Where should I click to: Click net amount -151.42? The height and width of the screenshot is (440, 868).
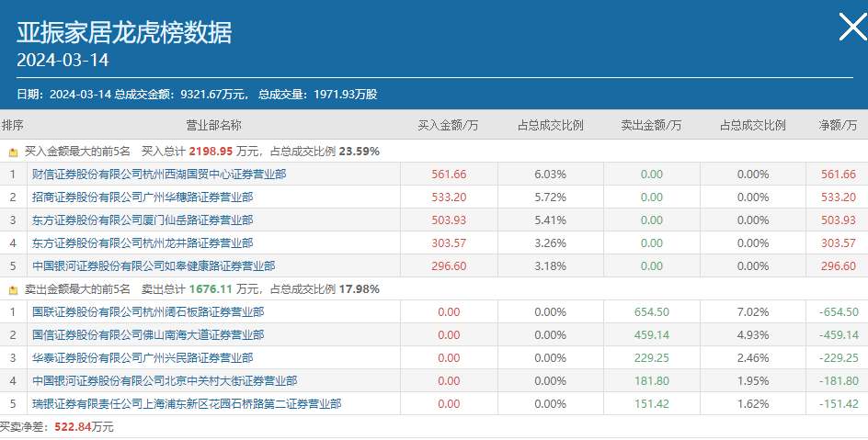pos(839,404)
